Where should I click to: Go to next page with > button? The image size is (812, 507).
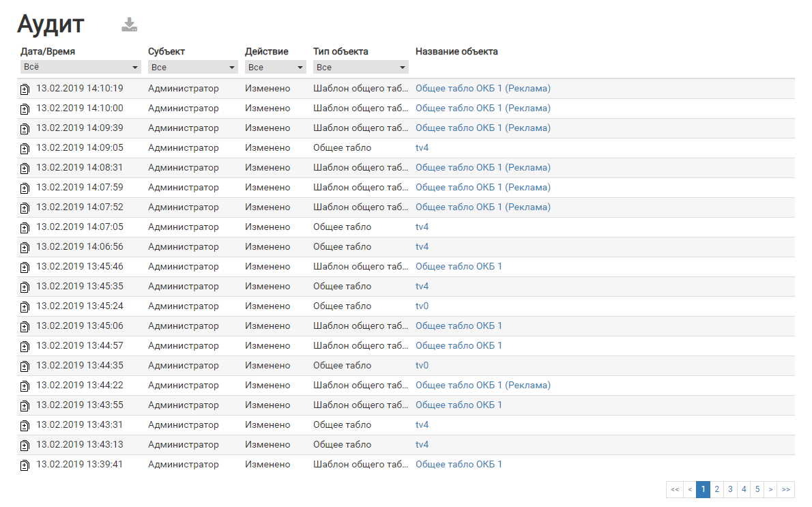[770, 489]
